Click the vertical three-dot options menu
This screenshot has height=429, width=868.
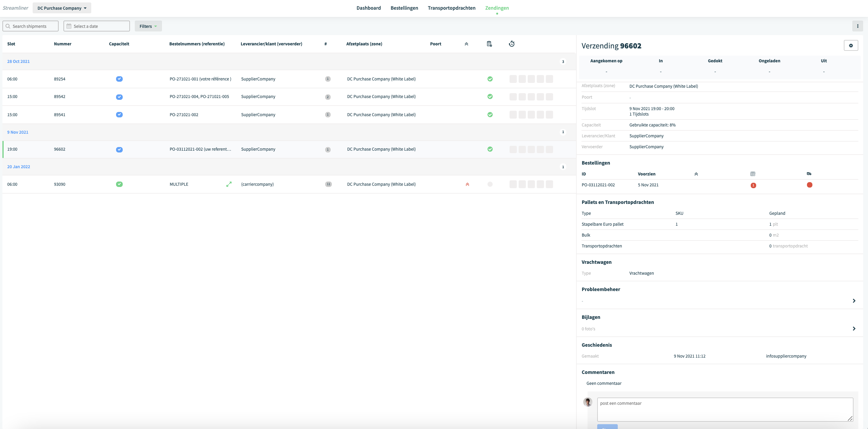coord(857,26)
